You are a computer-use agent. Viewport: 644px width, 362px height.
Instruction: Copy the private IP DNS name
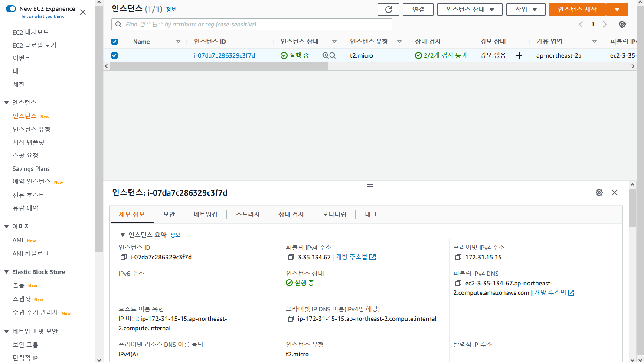click(291, 319)
